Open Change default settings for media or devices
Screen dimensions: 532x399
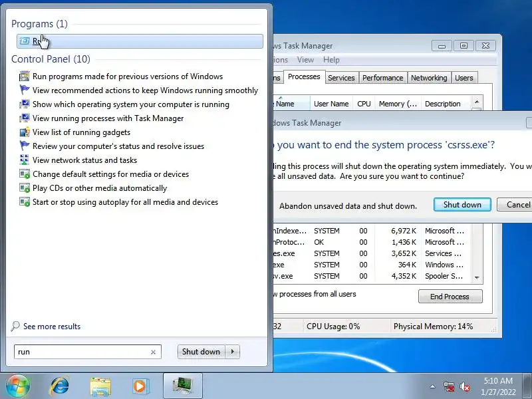(x=110, y=174)
